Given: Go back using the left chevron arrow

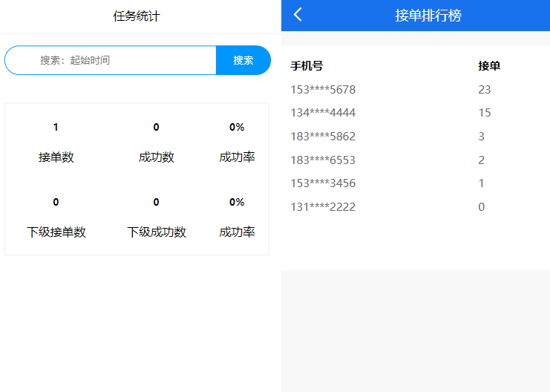Looking at the screenshot, I should (x=298, y=15).
